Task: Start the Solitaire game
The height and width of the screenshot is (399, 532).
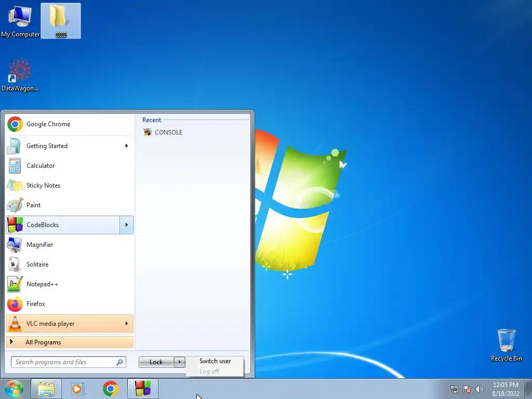Action: click(x=70, y=264)
